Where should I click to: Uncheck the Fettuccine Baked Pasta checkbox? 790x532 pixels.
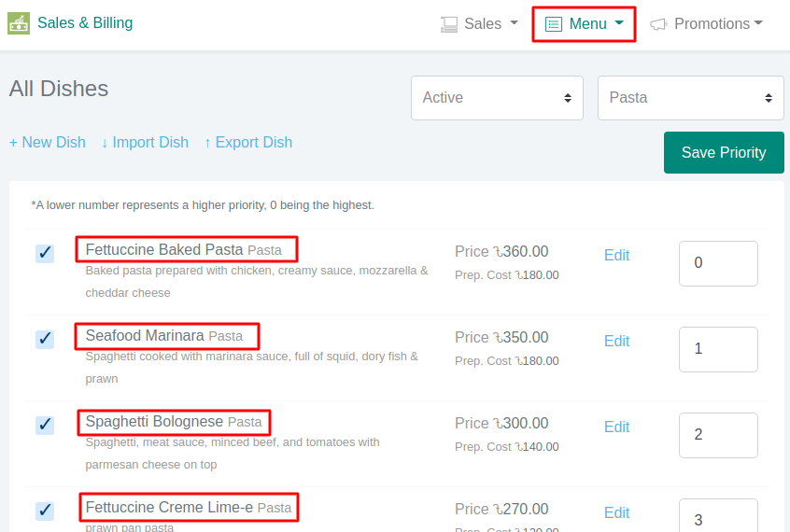45,253
